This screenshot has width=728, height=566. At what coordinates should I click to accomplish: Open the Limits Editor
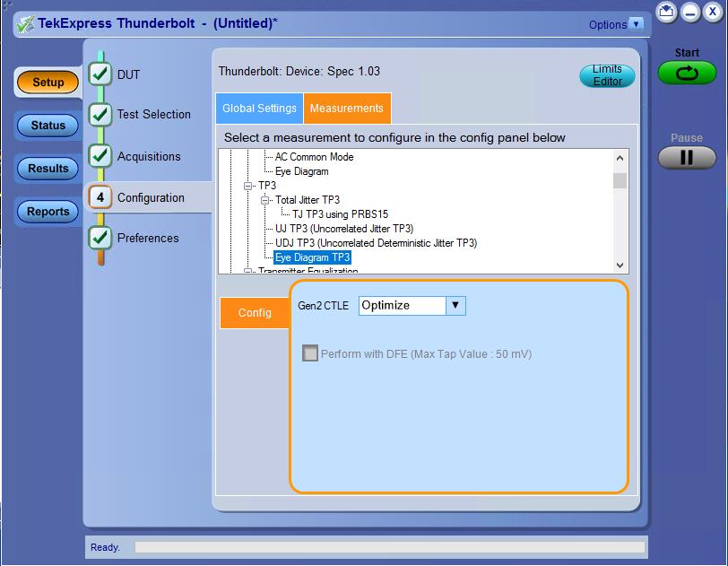[x=607, y=75]
